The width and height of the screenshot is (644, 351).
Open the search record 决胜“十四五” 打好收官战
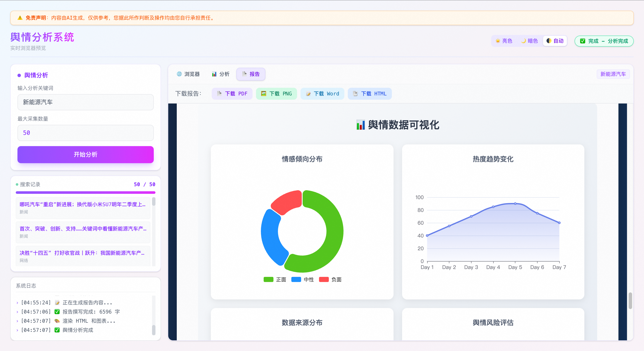coord(83,256)
